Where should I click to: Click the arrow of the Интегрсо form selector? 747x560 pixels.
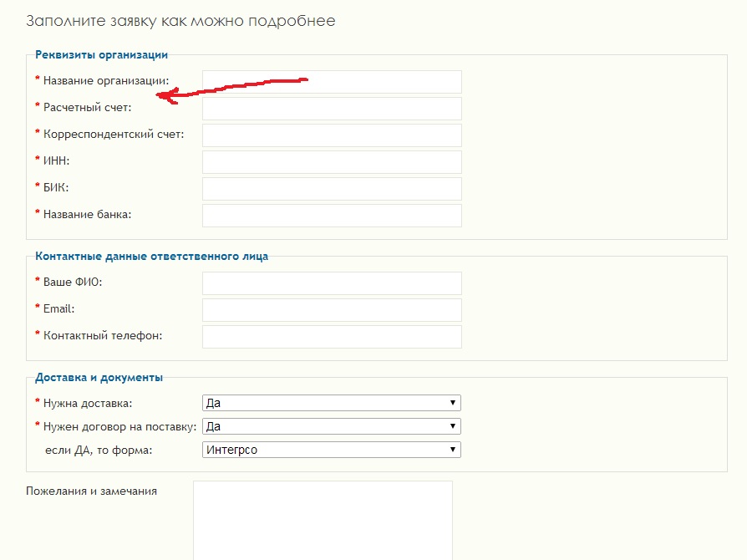(453, 450)
